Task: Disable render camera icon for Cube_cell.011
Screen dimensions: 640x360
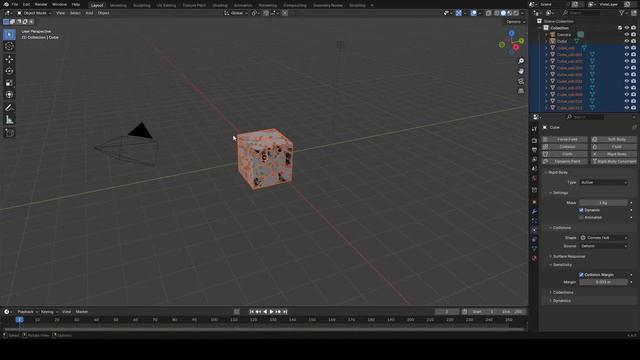Action: 633,108
